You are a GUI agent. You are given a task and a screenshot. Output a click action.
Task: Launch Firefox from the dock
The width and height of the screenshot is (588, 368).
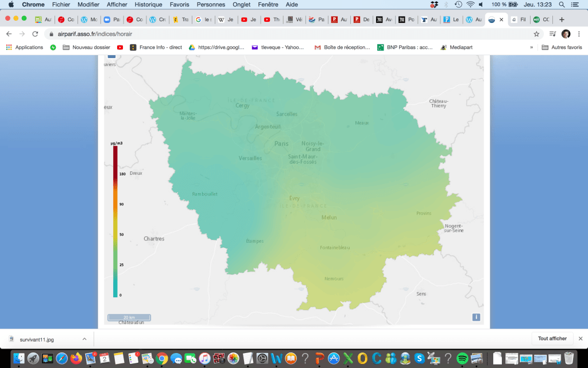(76, 358)
